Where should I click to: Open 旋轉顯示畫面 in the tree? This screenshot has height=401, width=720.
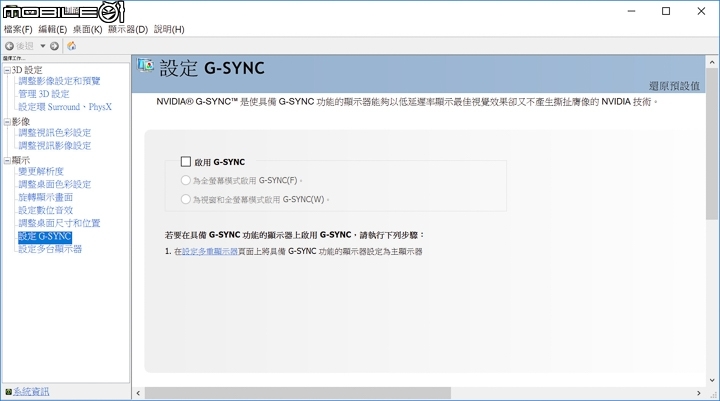pos(45,197)
